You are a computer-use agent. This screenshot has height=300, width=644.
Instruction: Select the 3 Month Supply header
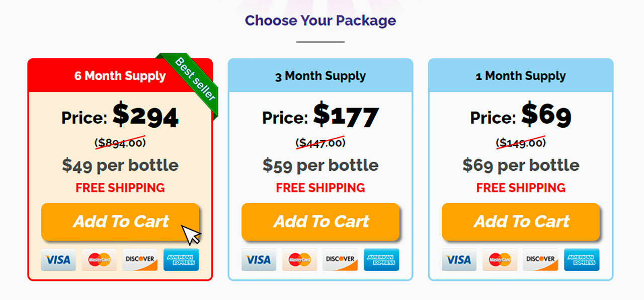point(320,76)
